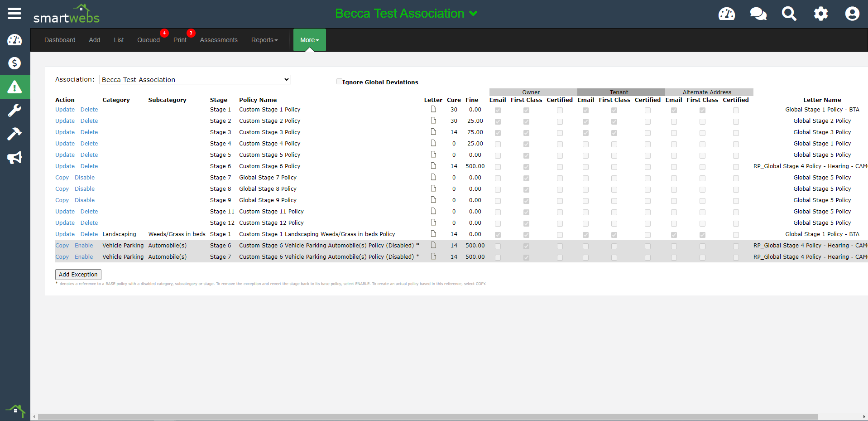The image size is (868, 421).
Task: Click the Weeds/Grass in beds subcategory cell
Action: click(177, 234)
